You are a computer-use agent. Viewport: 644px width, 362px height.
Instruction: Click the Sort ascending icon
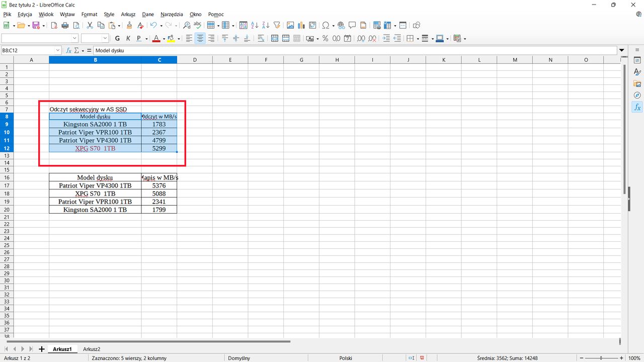tap(255, 25)
